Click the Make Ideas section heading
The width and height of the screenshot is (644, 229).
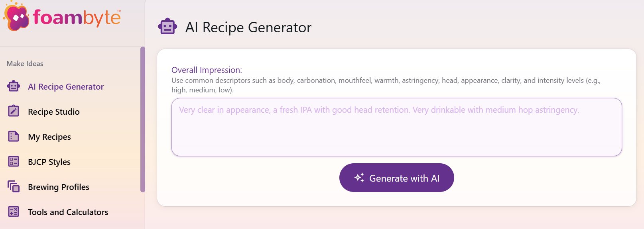(25, 64)
